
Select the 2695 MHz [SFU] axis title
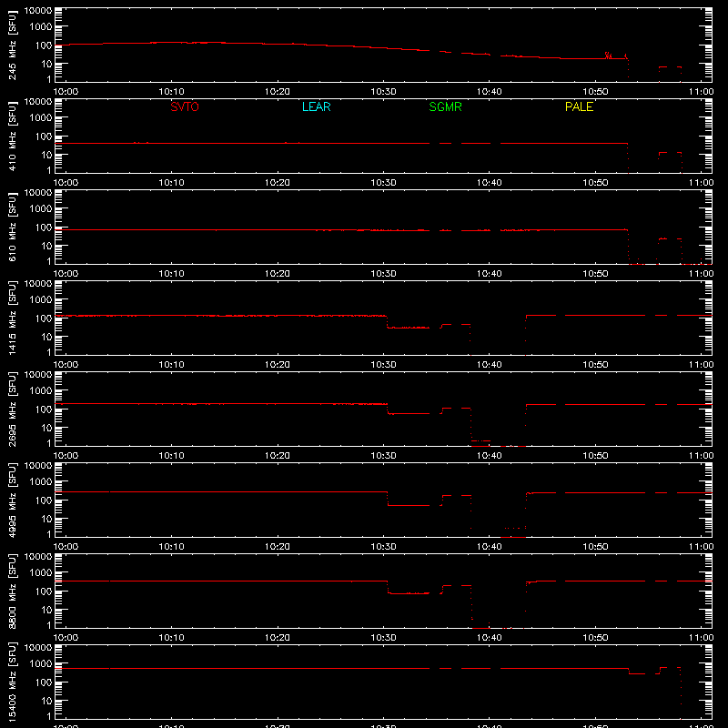coord(12,409)
